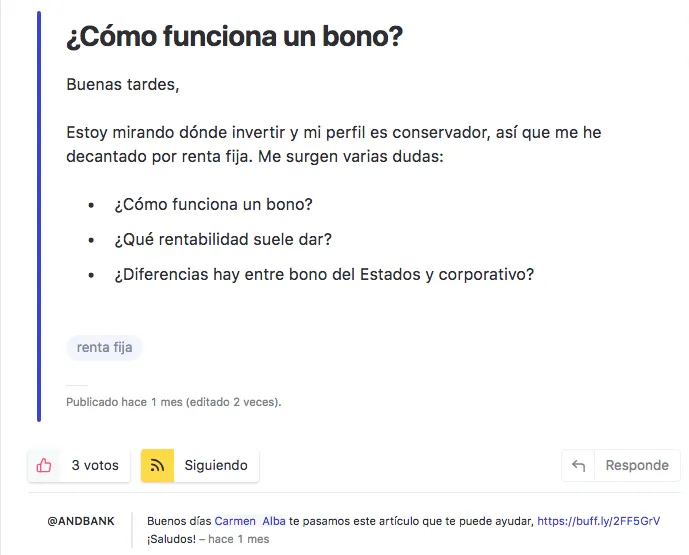Click the thumbs-up like icon
The height and width of the screenshot is (555, 689).
[x=44, y=465]
